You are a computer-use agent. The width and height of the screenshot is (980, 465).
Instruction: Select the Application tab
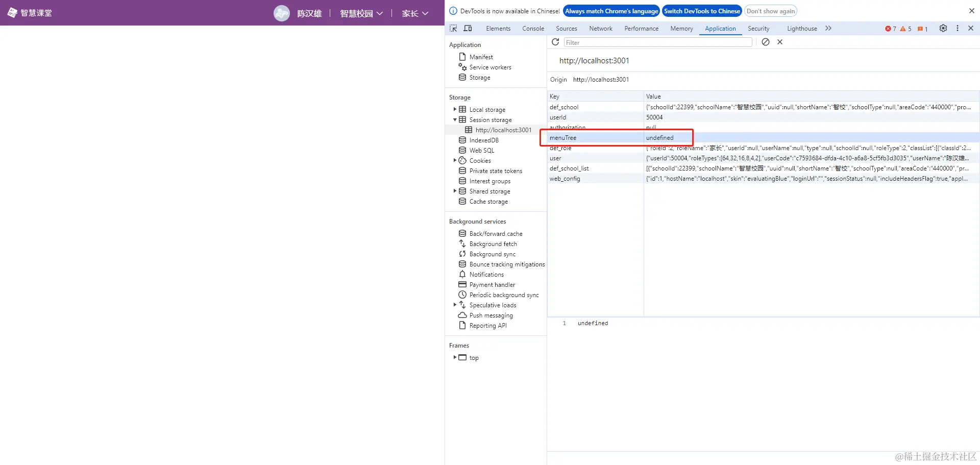(720, 29)
